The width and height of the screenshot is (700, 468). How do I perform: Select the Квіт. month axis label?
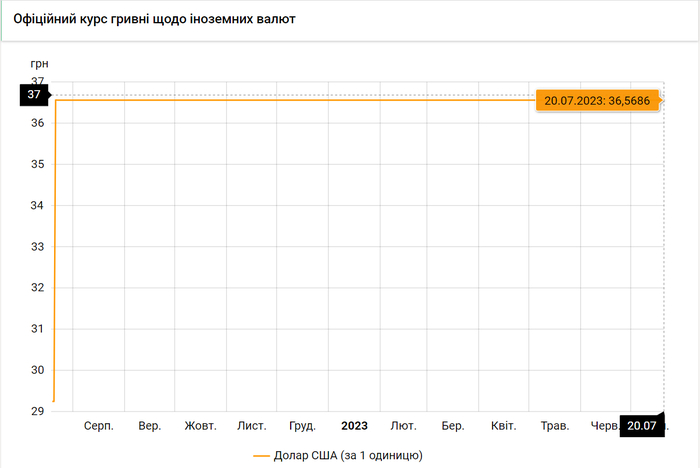pyautogui.click(x=503, y=426)
